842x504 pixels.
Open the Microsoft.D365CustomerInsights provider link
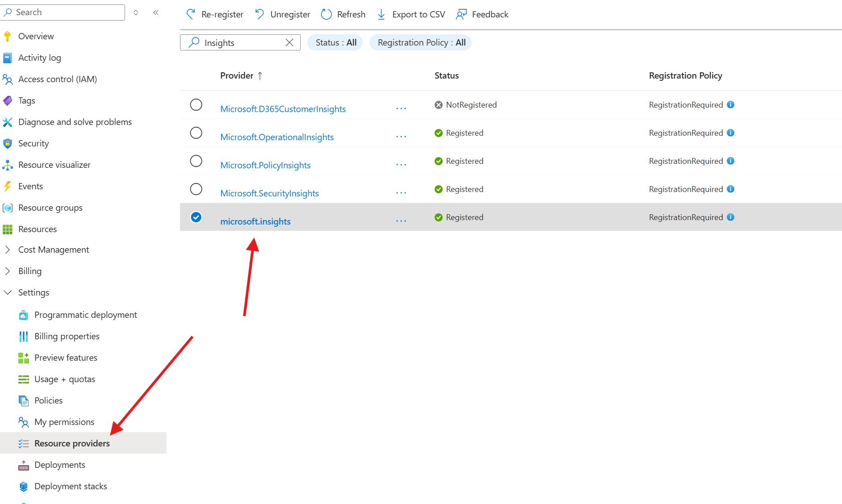(283, 109)
